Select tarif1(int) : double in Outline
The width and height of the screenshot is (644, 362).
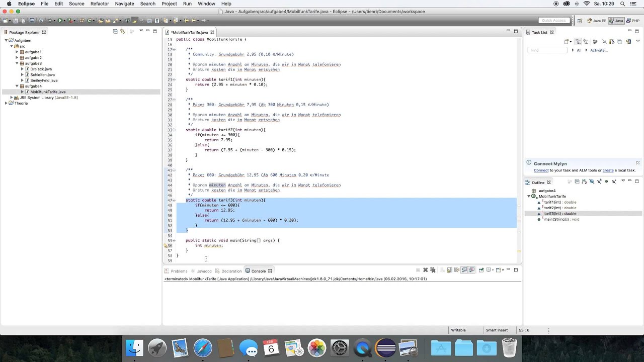pos(560,202)
